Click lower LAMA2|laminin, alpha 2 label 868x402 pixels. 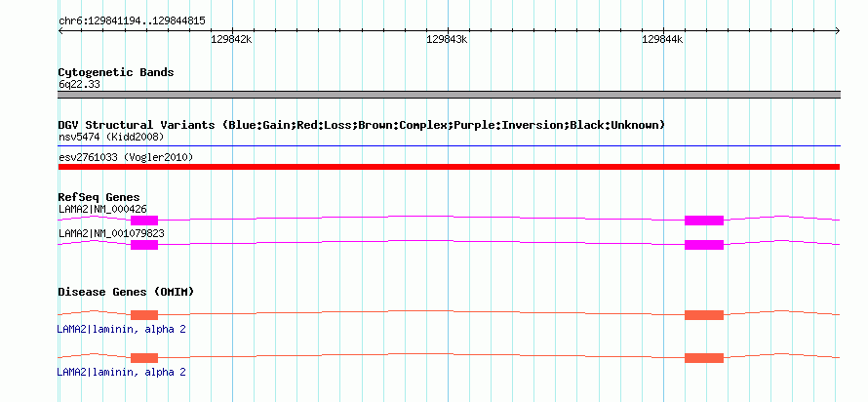point(121,373)
